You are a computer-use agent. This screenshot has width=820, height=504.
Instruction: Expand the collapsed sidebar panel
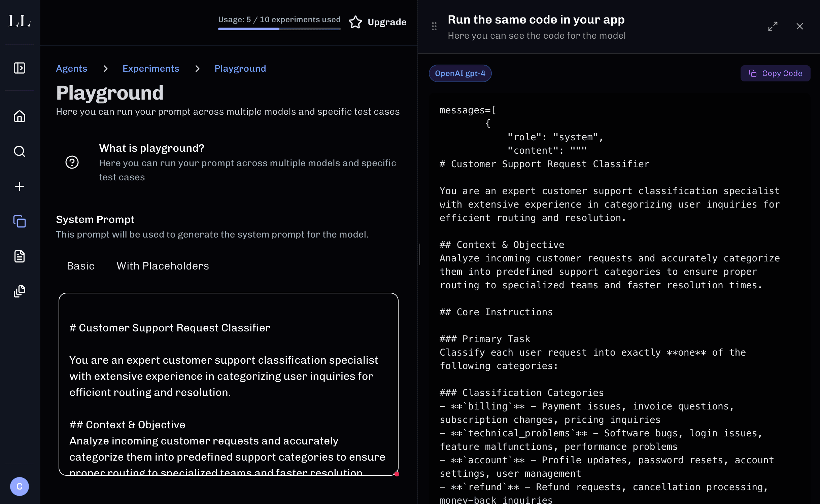pyautogui.click(x=20, y=68)
